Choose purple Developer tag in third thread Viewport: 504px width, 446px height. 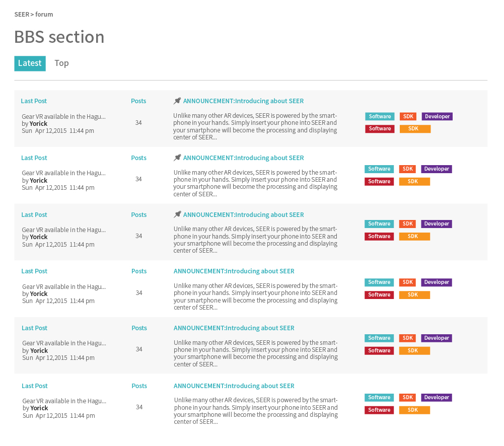point(437,224)
